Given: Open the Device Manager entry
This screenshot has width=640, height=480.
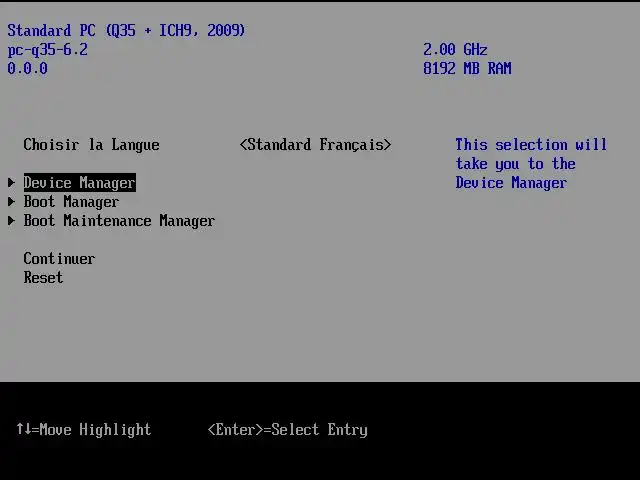Looking at the screenshot, I should pyautogui.click(x=80, y=182).
